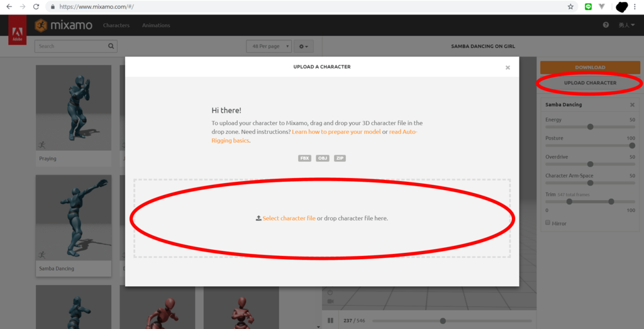Image resolution: width=644 pixels, height=329 pixels.
Task: Open the green LINE extension icon
Action: pos(588,6)
